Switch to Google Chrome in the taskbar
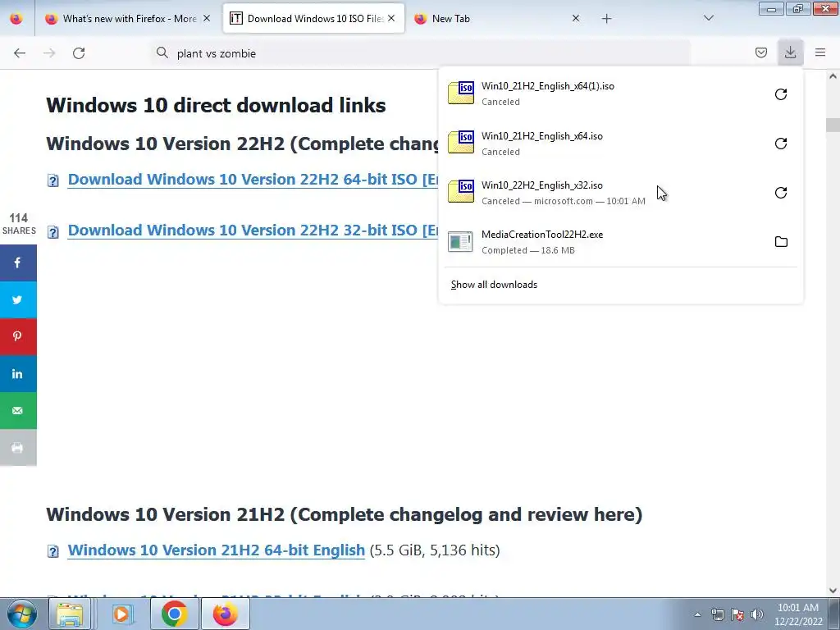The height and width of the screenshot is (630, 840). click(174, 614)
